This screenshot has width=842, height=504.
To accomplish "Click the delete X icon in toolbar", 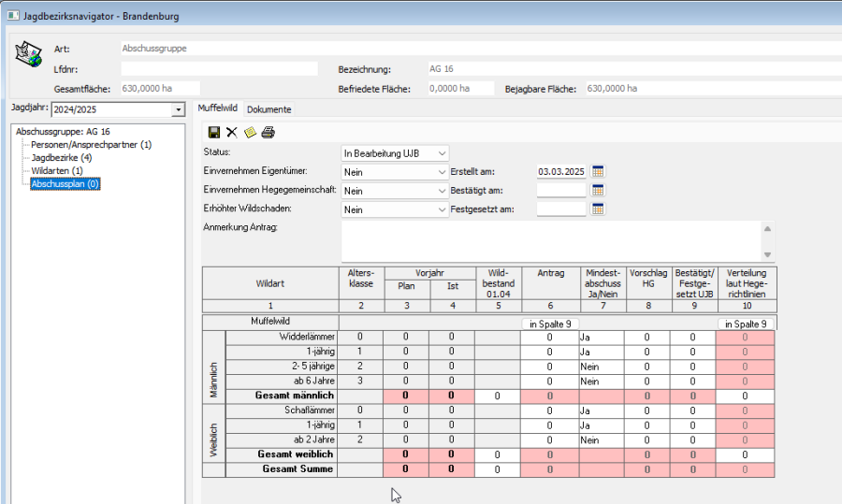I will [232, 133].
